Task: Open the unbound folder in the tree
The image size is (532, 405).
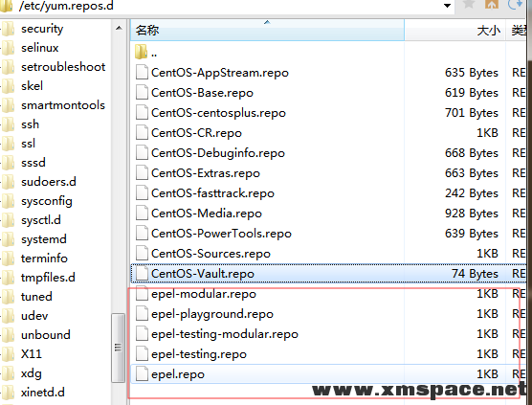Action: [46, 335]
